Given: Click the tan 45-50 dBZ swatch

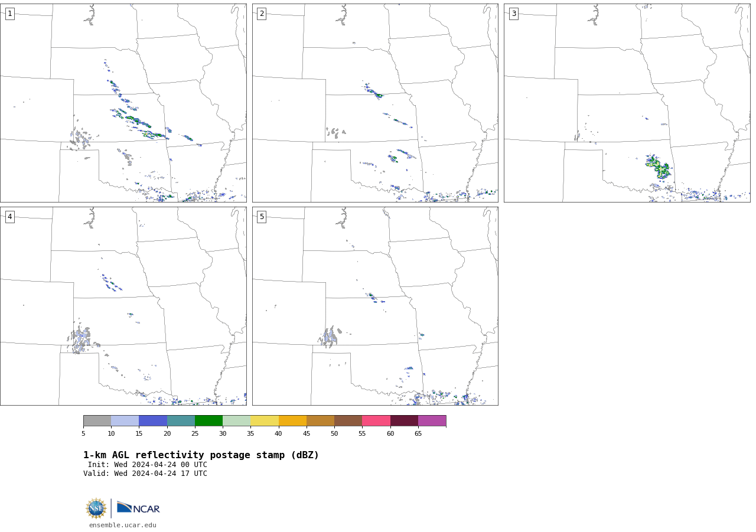Looking at the screenshot, I should [320, 420].
